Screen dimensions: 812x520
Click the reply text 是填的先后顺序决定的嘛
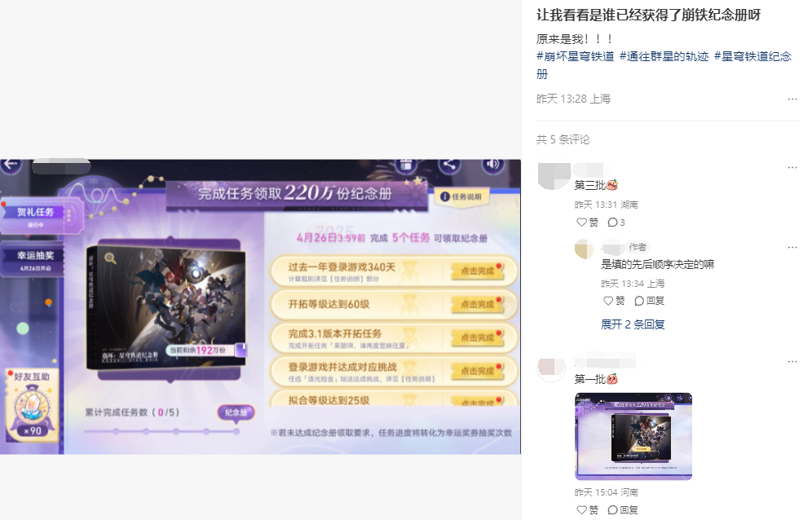(x=658, y=264)
